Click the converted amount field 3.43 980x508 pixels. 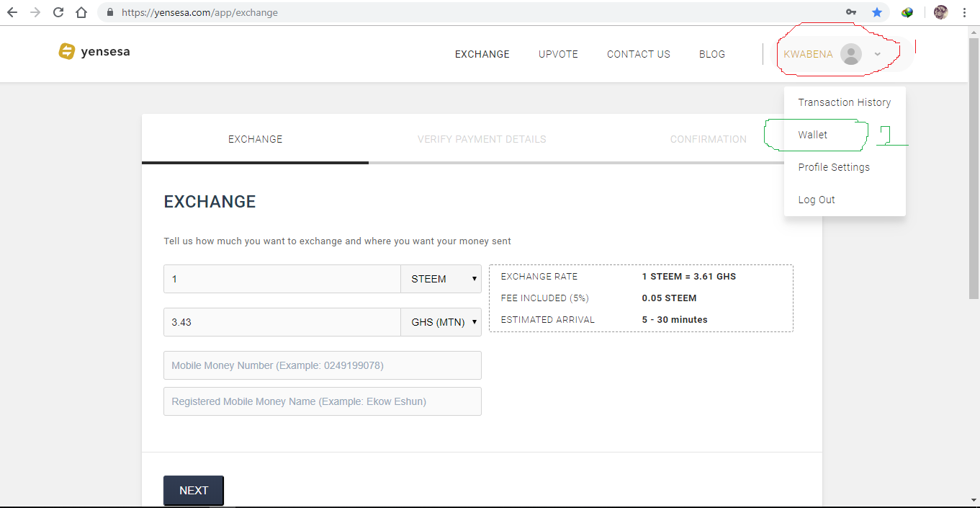(x=282, y=322)
